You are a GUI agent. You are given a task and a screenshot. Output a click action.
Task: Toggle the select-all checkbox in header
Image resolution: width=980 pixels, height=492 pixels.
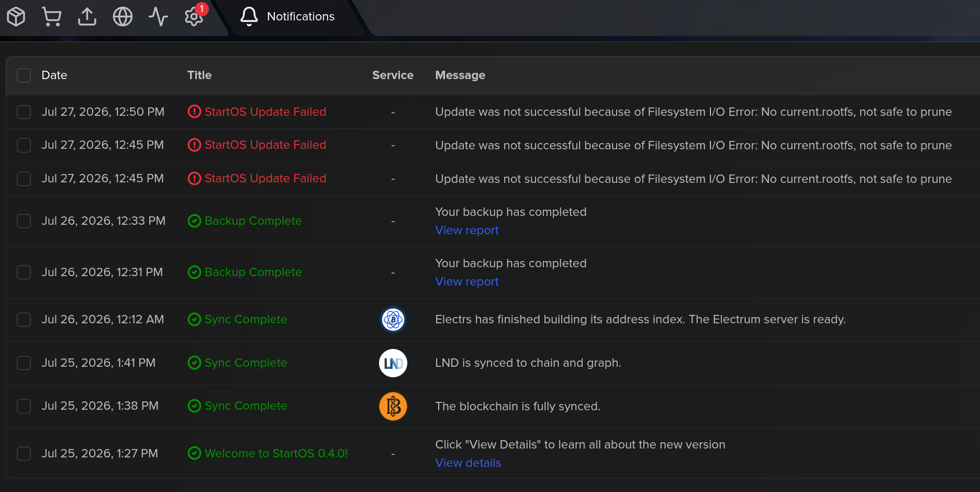coord(24,75)
